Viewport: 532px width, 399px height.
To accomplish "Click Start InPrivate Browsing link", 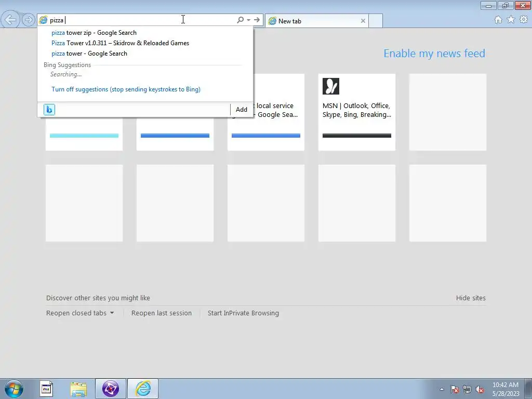I will pyautogui.click(x=243, y=313).
